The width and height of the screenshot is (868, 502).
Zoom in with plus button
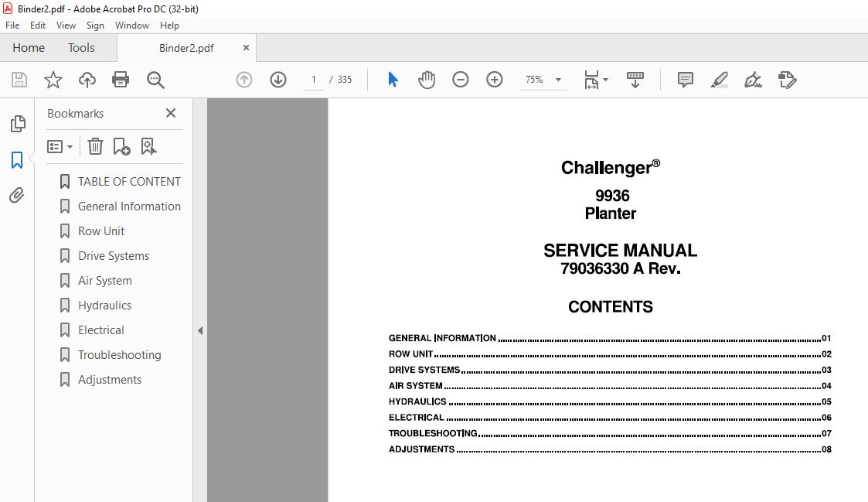(x=495, y=80)
